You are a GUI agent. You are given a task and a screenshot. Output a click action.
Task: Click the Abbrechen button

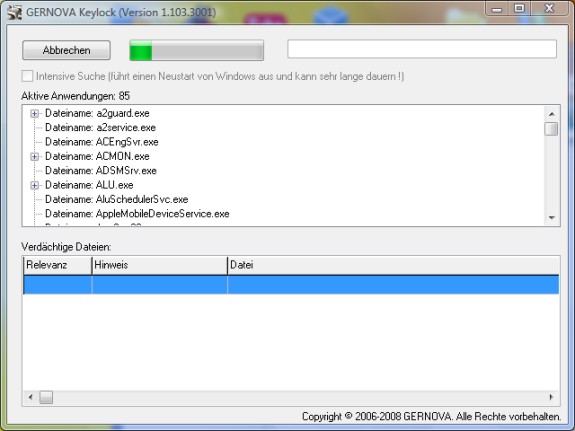pos(66,50)
